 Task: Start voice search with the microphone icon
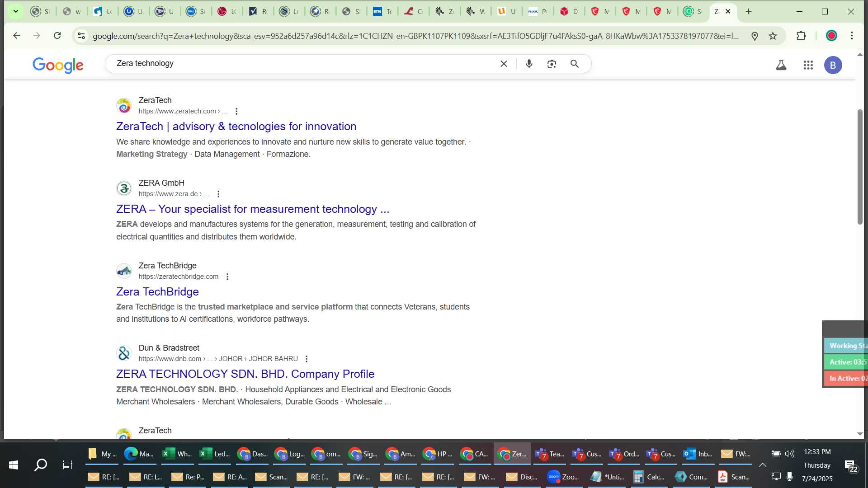(529, 64)
